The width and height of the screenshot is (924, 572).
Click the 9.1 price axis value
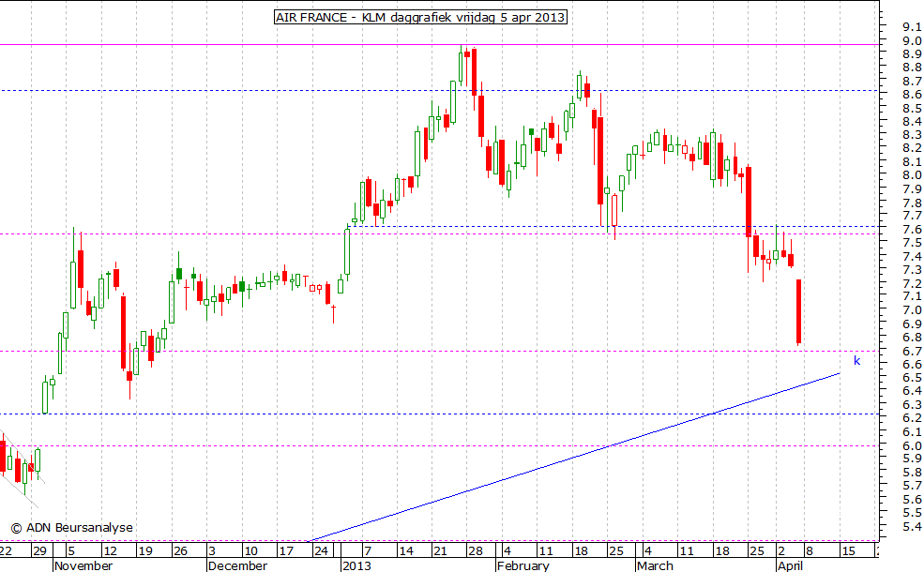tap(911, 26)
